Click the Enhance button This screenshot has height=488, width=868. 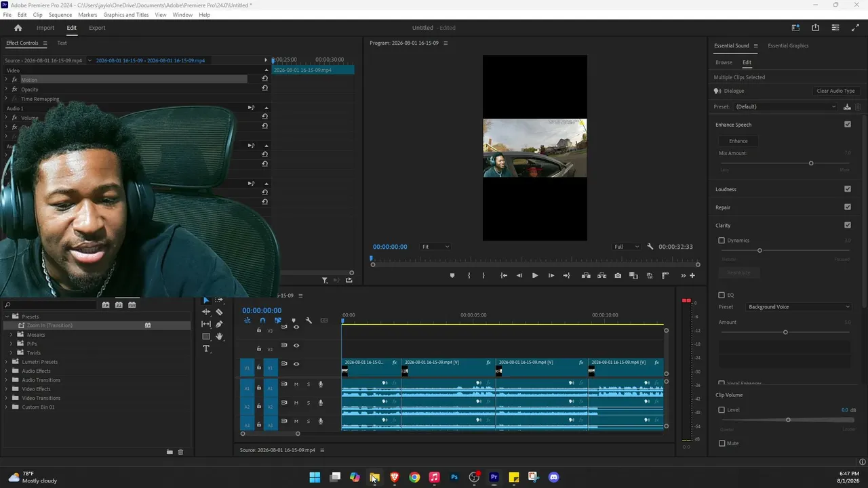pos(738,141)
